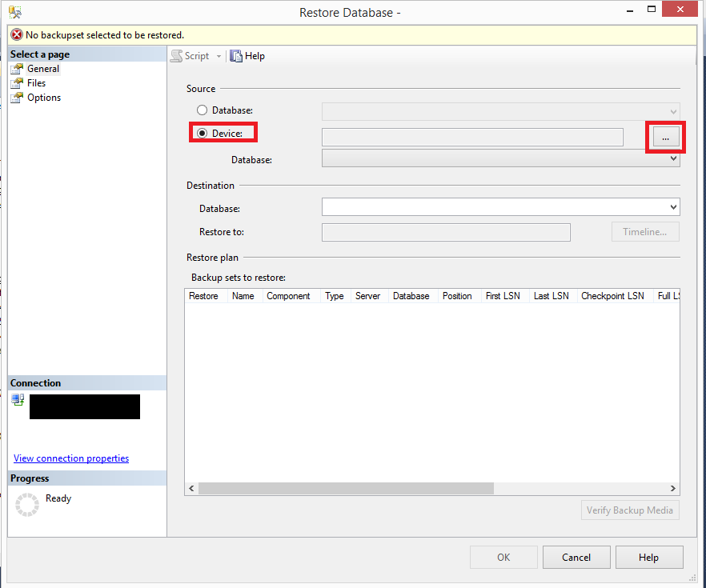Click the Restore Database title bar icon
706x588 pixels.
pos(14,12)
